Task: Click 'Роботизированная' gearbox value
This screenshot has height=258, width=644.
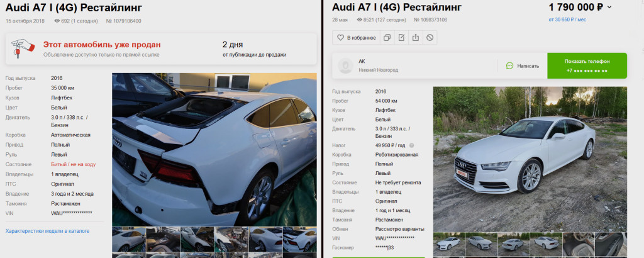Action: [x=397, y=155]
